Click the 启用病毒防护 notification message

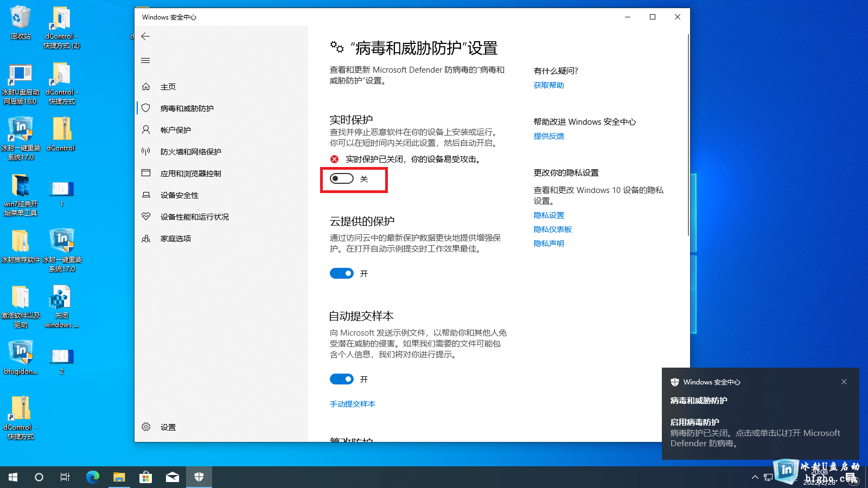755,433
